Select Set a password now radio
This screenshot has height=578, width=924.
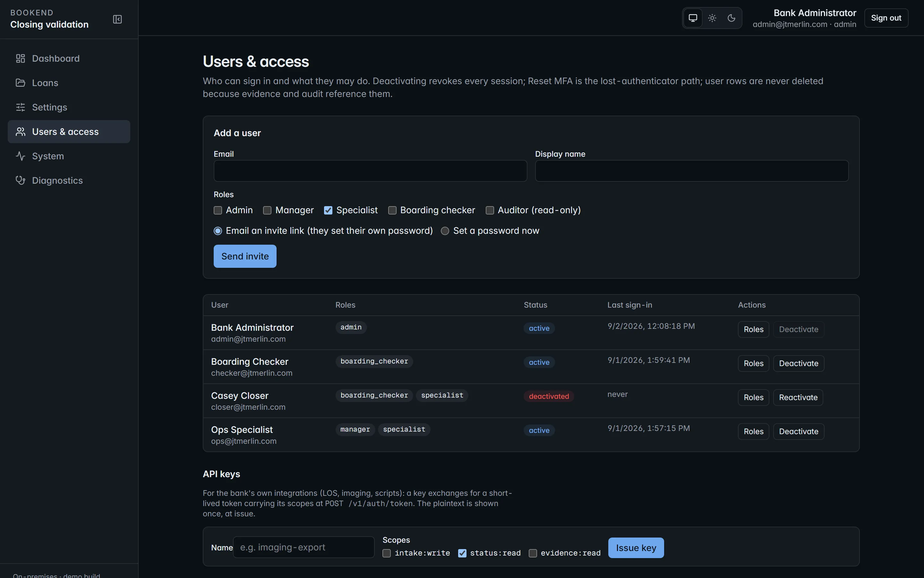pyautogui.click(x=445, y=231)
